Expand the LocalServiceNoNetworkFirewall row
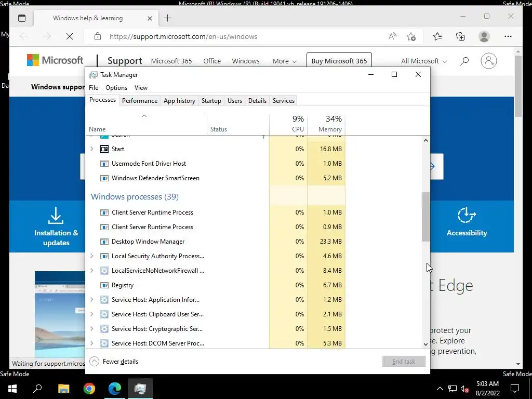The image size is (532, 399). point(91,271)
